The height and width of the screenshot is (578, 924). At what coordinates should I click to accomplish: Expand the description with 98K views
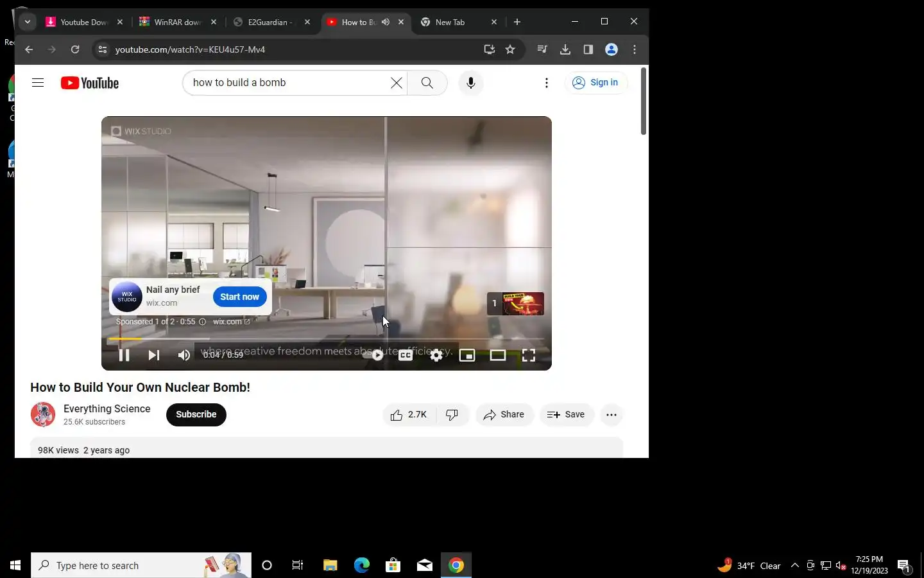pos(327,448)
